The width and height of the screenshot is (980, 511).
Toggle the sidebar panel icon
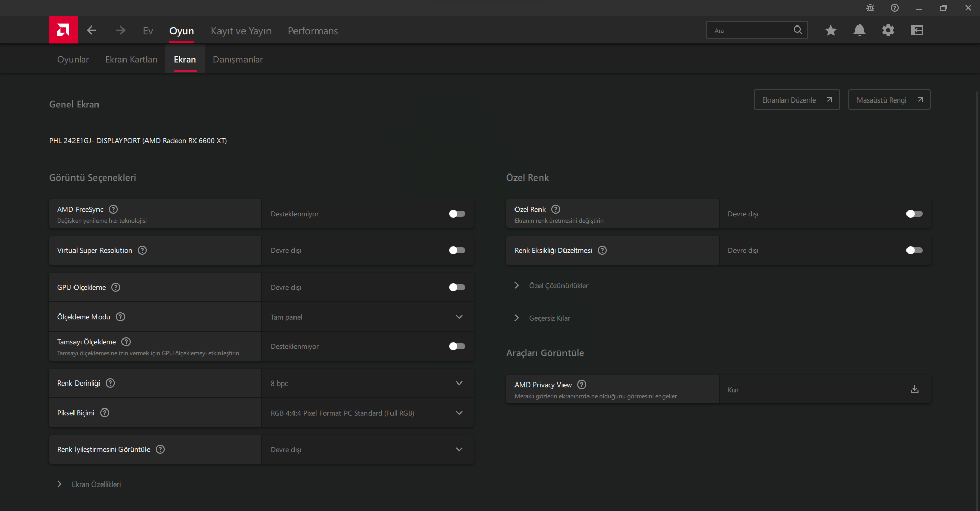(x=916, y=30)
